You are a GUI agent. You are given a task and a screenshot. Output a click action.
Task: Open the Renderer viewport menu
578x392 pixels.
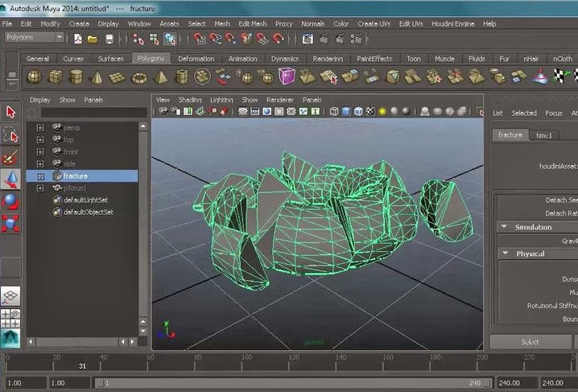(280, 100)
